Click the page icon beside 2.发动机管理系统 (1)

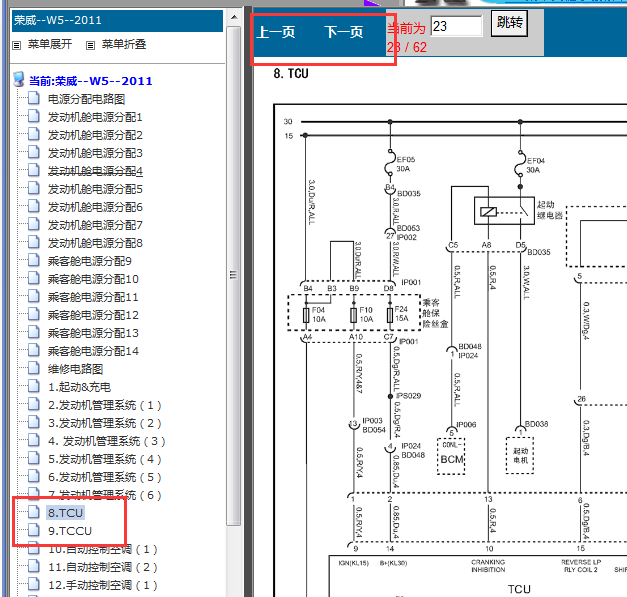click(34, 404)
